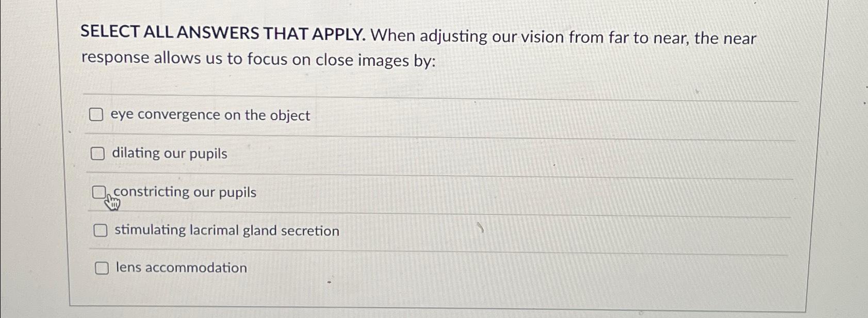Check the 'constricting our pupils' checkbox
868x318 pixels.
[x=100, y=192]
